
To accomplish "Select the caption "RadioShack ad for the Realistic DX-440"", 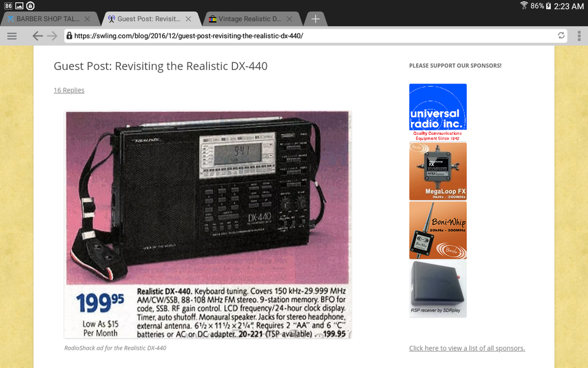I will click(115, 348).
